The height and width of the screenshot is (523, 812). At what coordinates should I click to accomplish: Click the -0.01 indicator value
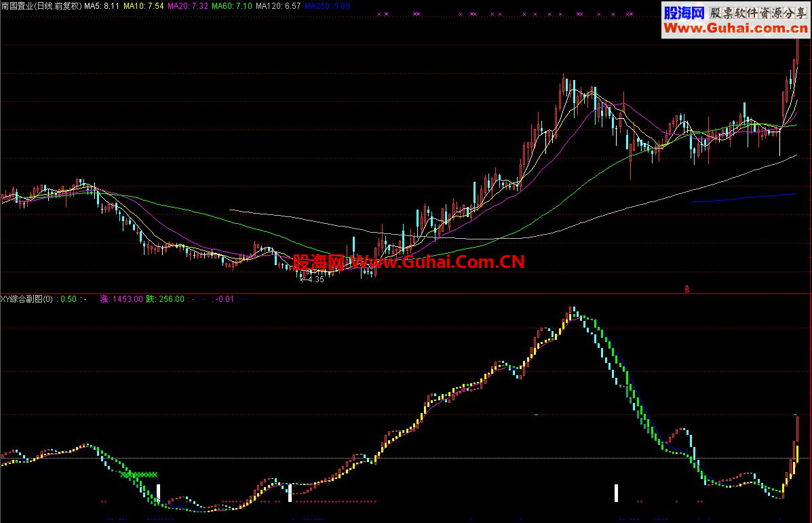point(225,298)
